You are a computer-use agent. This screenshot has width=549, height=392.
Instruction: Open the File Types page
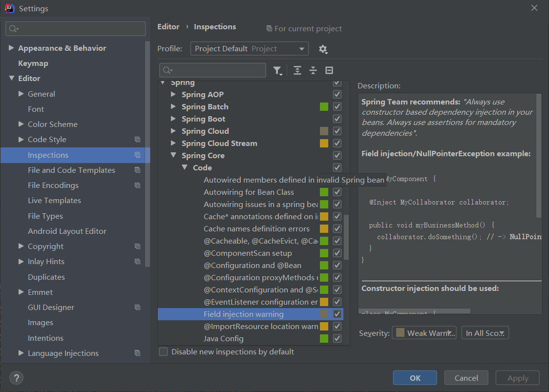(45, 216)
